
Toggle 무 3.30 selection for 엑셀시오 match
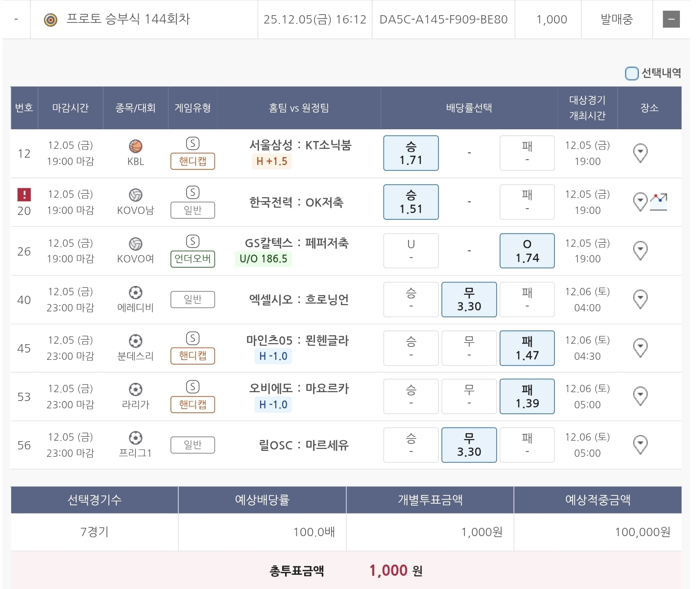click(x=469, y=300)
